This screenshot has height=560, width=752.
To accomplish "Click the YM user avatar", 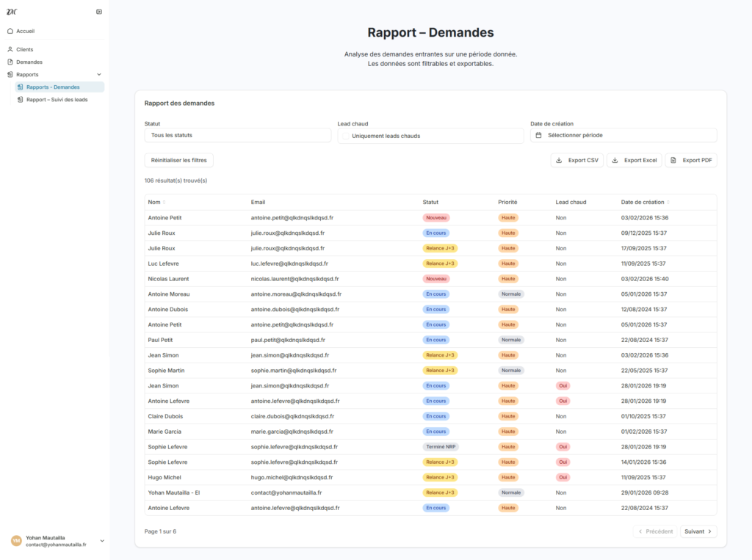I will [16, 541].
